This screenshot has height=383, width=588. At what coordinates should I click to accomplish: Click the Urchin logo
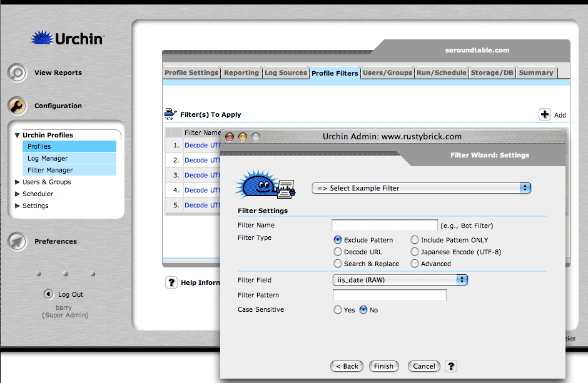[x=67, y=38]
